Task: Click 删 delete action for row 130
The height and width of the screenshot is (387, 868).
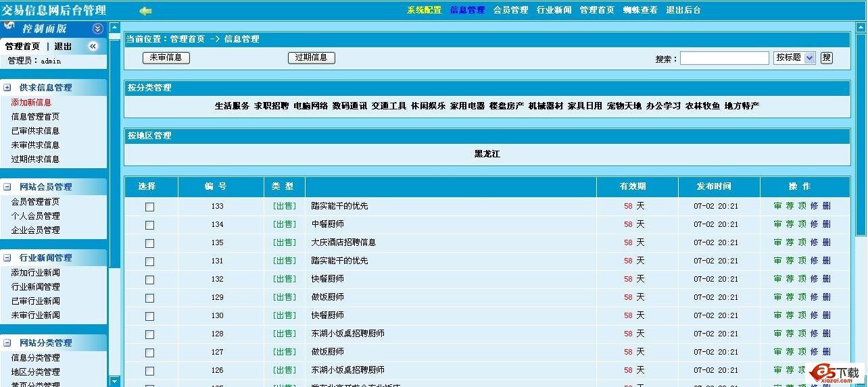Action: pos(827,315)
